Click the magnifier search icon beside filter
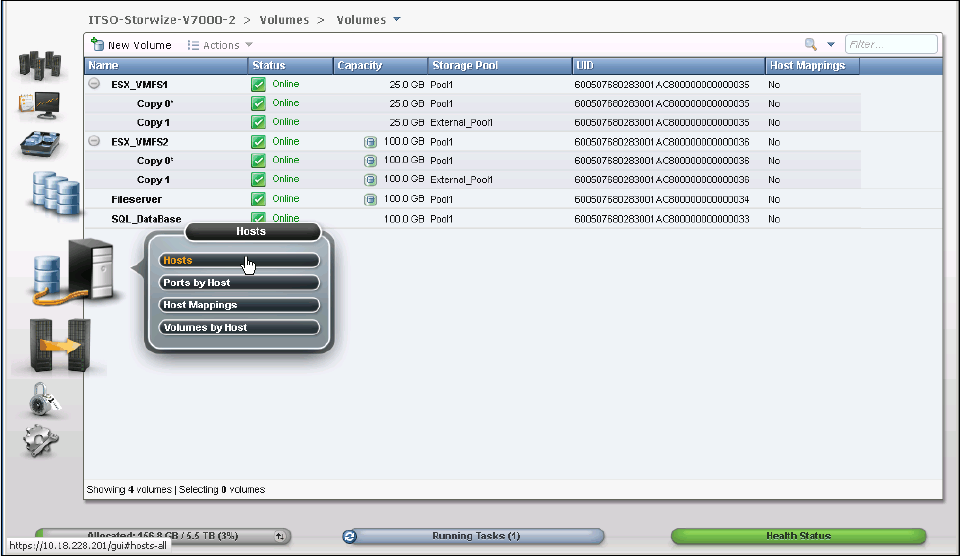This screenshot has height=556, width=960. click(812, 45)
